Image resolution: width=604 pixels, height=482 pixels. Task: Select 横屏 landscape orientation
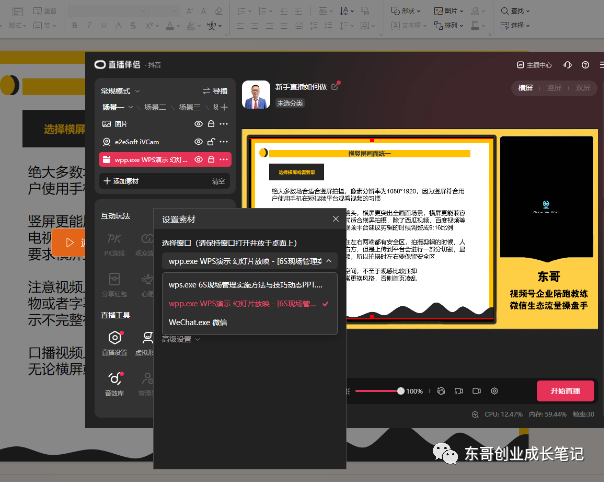point(525,88)
